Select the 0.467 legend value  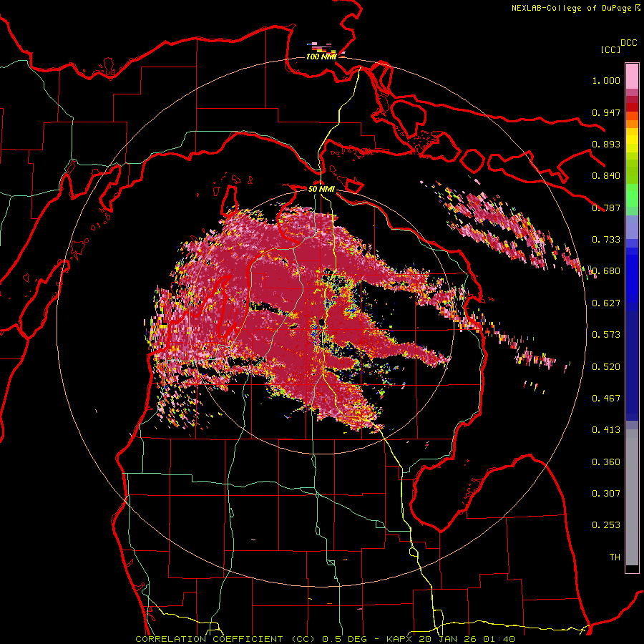(606, 399)
